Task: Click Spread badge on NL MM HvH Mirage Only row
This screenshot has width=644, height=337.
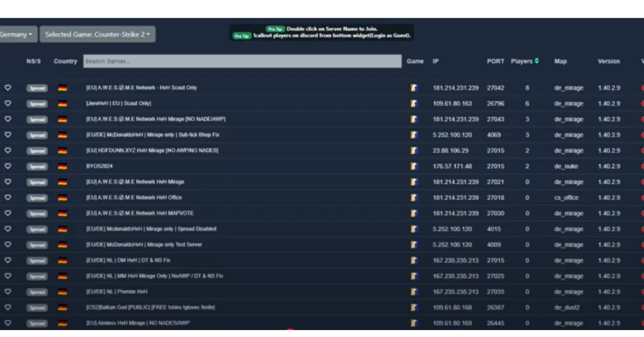Action: pyautogui.click(x=37, y=276)
